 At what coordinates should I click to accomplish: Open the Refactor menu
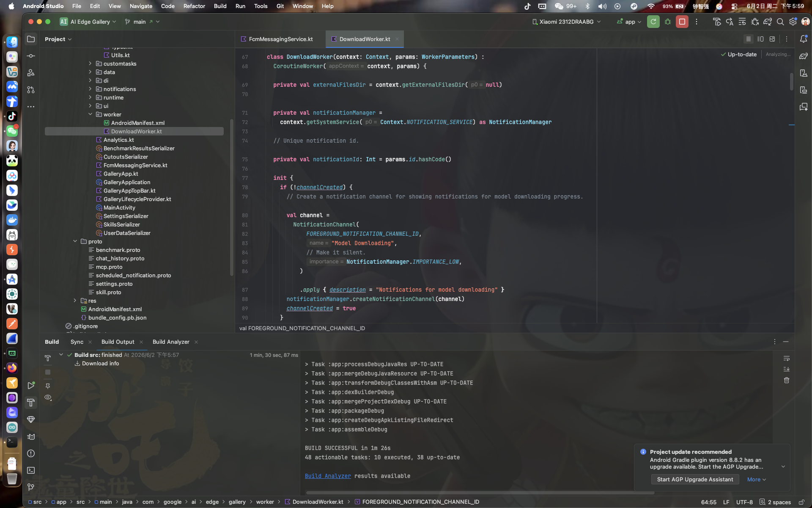[x=194, y=6]
